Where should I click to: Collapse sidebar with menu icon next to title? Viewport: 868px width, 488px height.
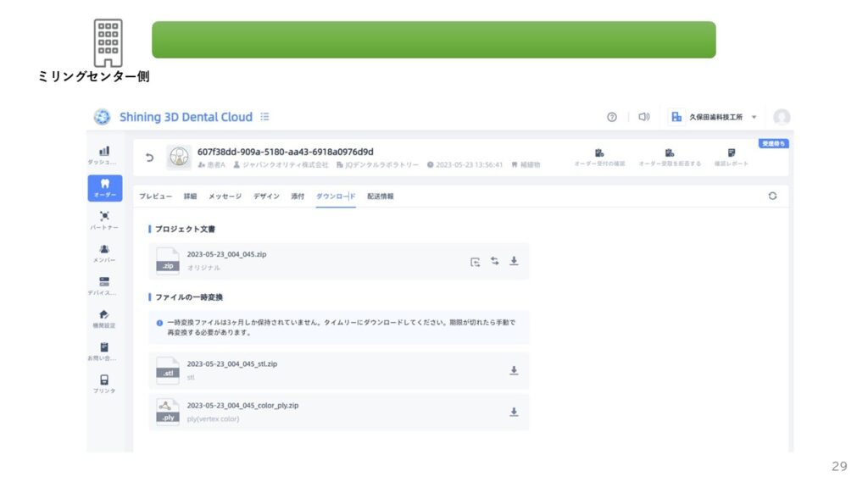pyautogui.click(x=265, y=117)
